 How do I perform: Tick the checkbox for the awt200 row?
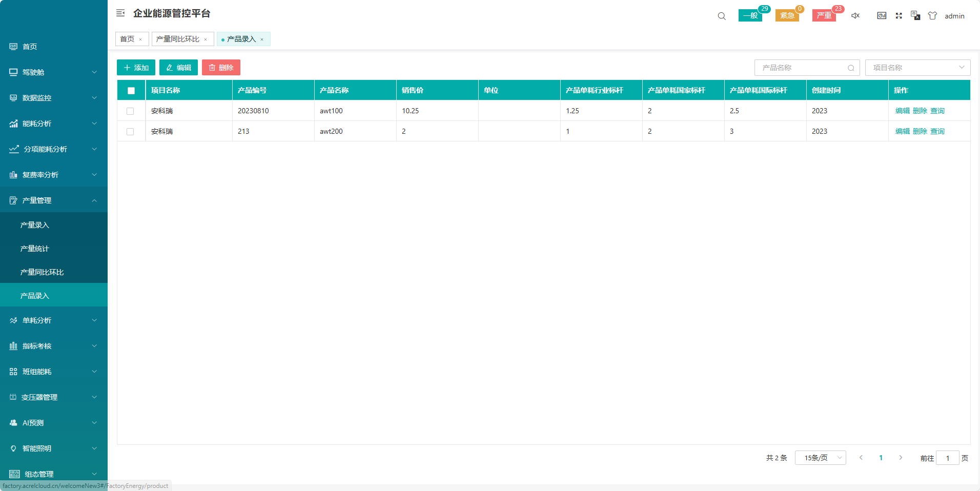point(130,132)
